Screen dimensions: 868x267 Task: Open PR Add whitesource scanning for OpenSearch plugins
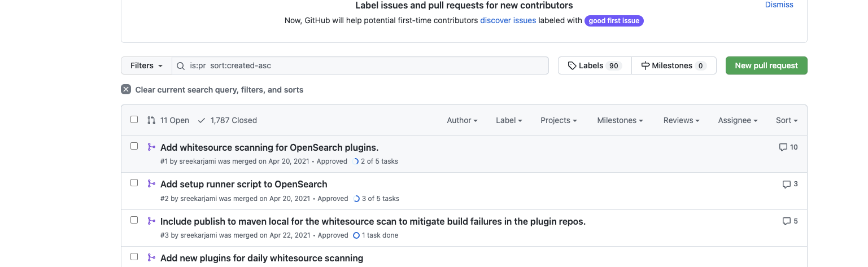tap(269, 148)
